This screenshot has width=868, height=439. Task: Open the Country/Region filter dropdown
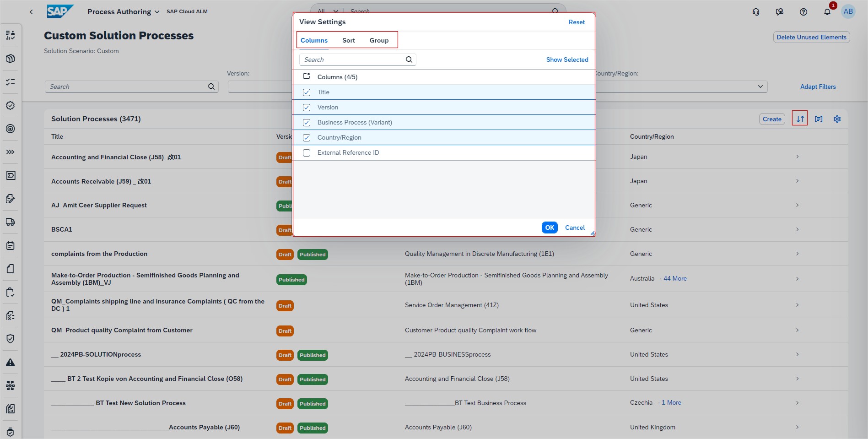point(760,87)
